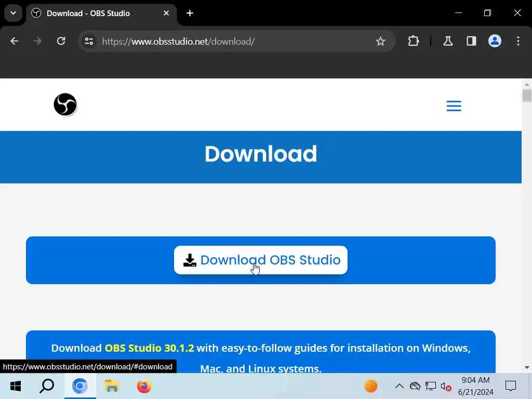
Task: Click the OBS Studio logo
Action: click(65, 104)
